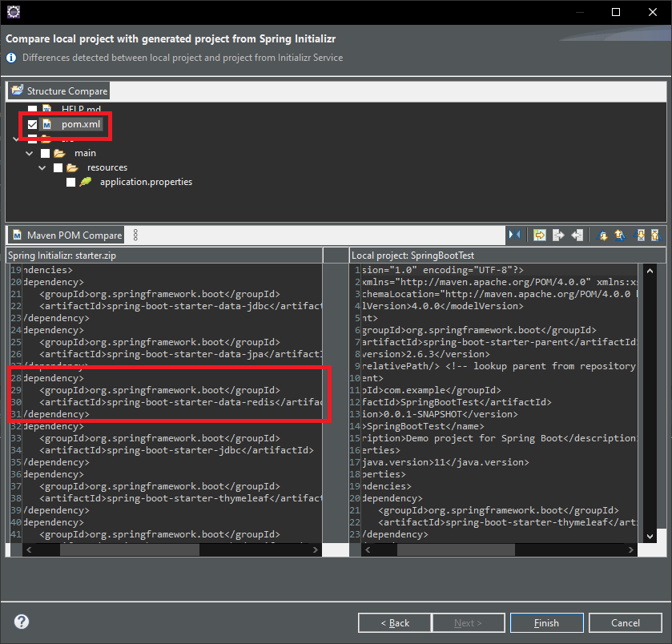Viewport: 672px width, 644px height.
Task: Click line 34 spring-boot-starter-jdbc artifactId
Action: pyautogui.click(x=176, y=450)
